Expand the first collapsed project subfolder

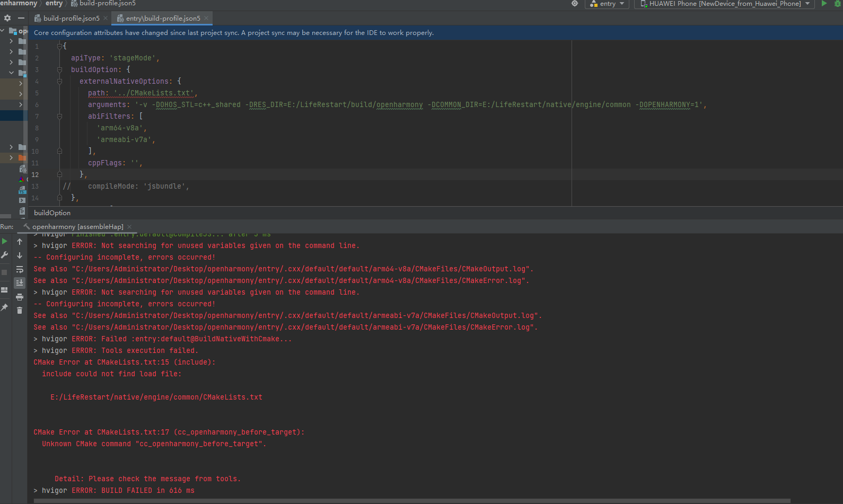(x=11, y=41)
